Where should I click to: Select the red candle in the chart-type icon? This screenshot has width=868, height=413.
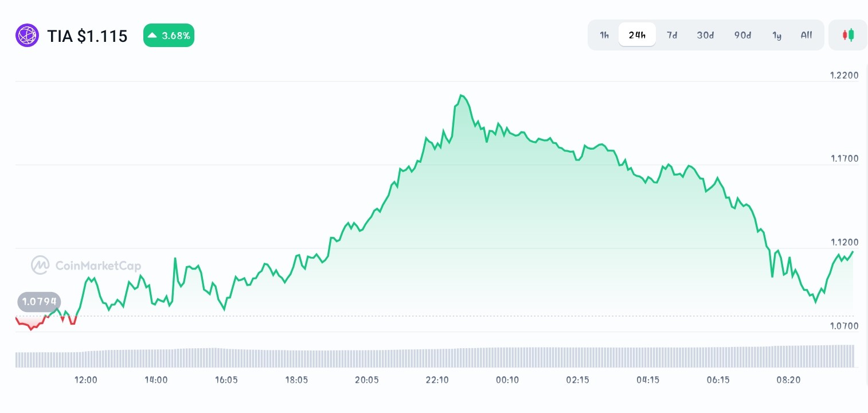point(845,34)
